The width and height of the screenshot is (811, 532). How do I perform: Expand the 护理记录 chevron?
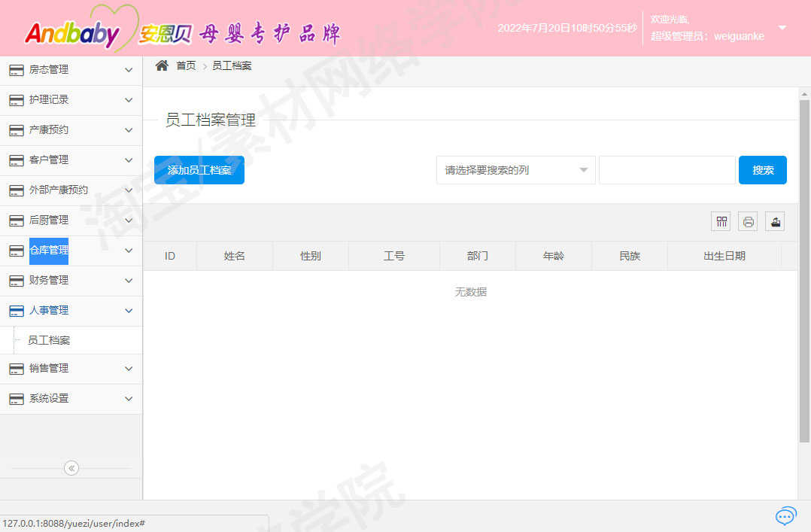point(129,100)
